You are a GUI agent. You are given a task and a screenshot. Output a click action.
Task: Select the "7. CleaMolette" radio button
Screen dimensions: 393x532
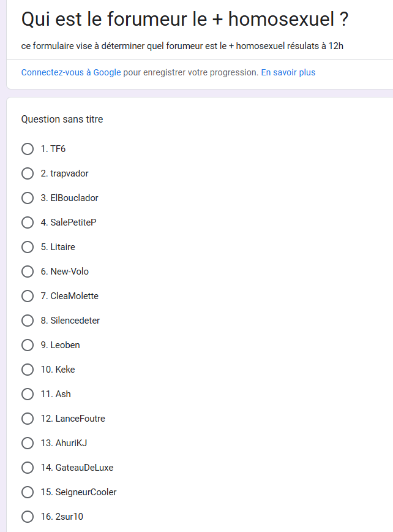pos(28,296)
